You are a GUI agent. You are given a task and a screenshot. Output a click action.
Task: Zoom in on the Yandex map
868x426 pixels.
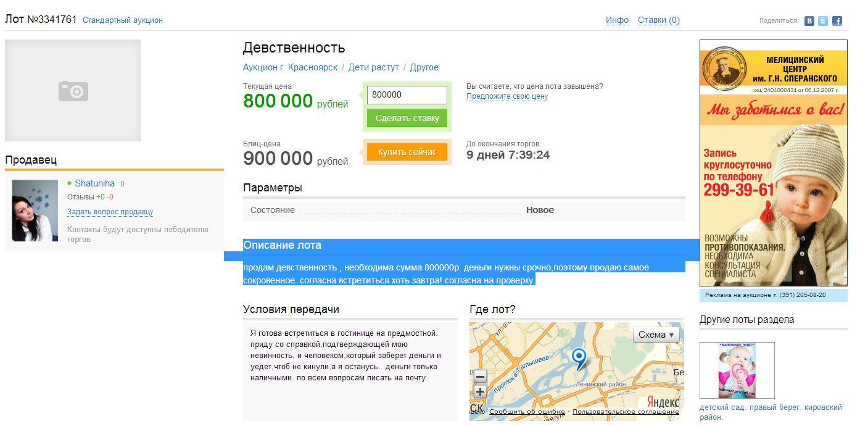click(x=481, y=392)
